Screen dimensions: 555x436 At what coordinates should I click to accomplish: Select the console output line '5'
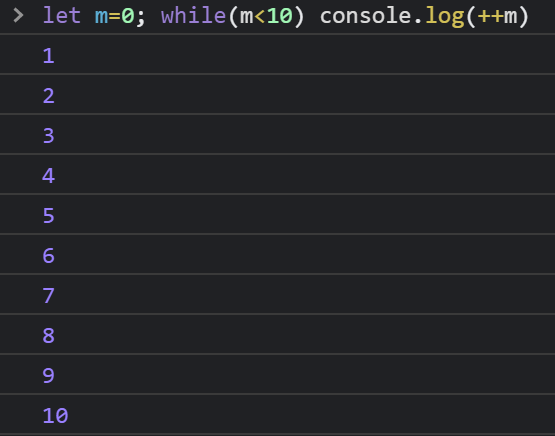[278, 214]
